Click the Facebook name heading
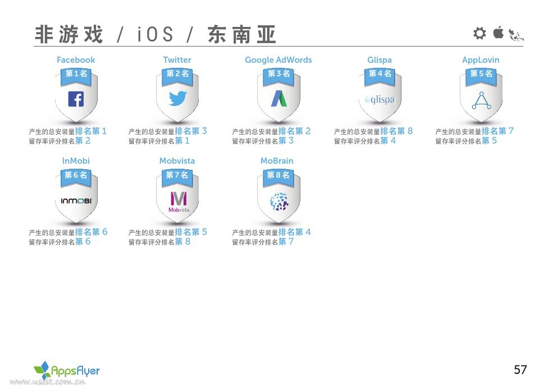The height and width of the screenshot is (392, 557). [76, 60]
